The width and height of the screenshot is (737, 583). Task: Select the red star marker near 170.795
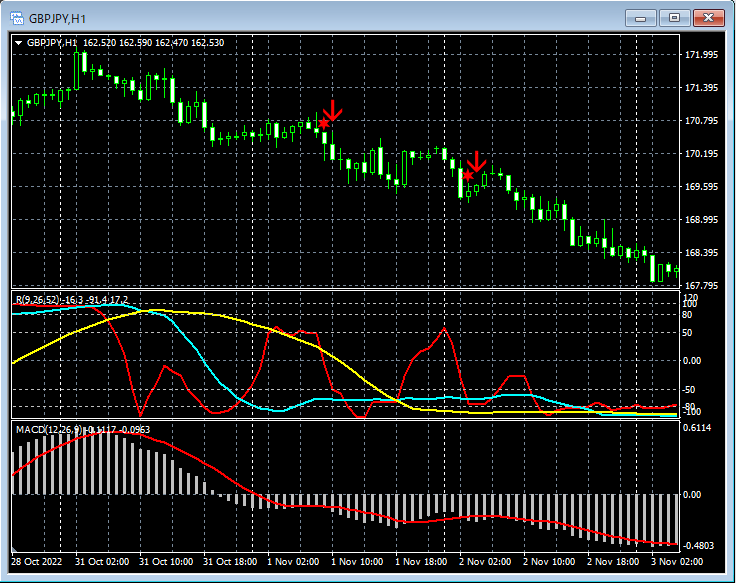click(323, 124)
